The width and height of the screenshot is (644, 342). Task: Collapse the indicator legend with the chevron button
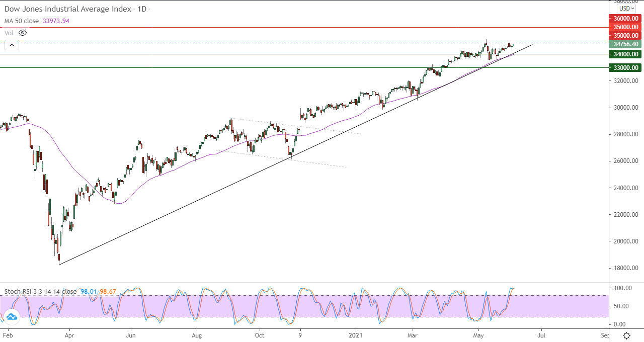12,45
